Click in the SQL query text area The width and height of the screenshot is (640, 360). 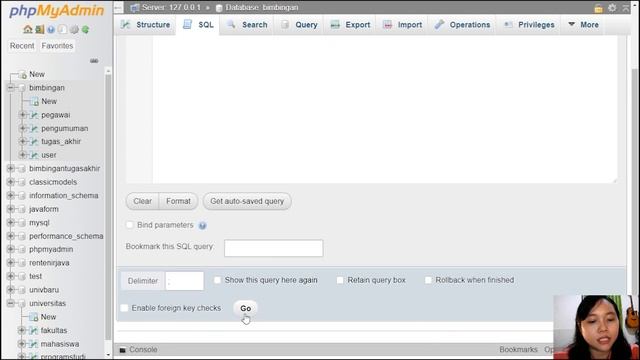(384, 109)
